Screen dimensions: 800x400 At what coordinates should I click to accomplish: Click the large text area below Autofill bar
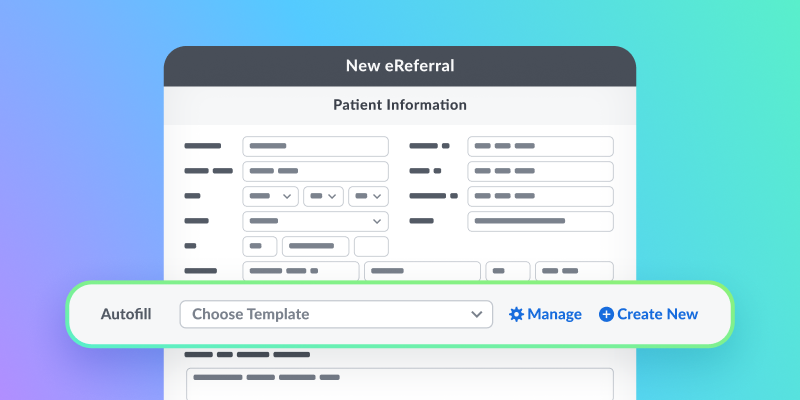point(400,385)
